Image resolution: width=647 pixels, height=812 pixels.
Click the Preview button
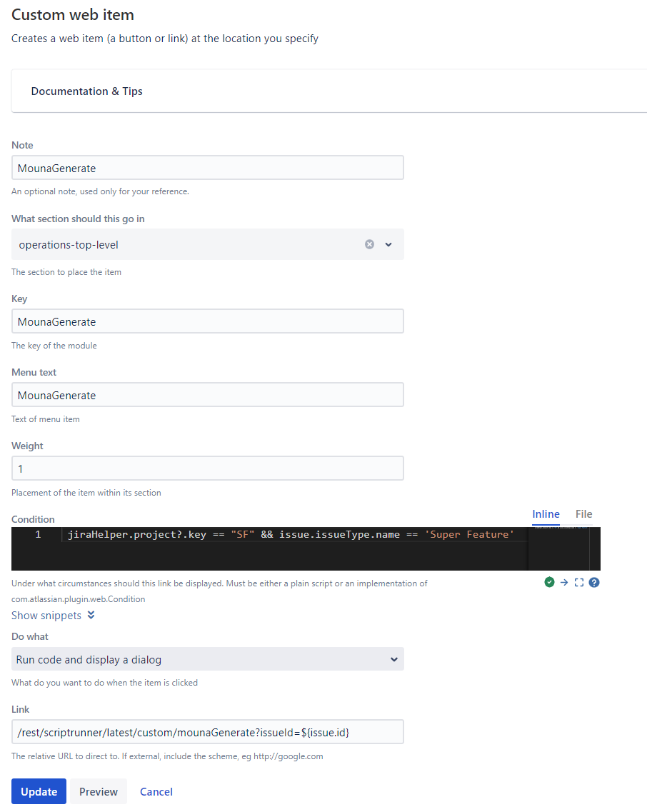[99, 791]
